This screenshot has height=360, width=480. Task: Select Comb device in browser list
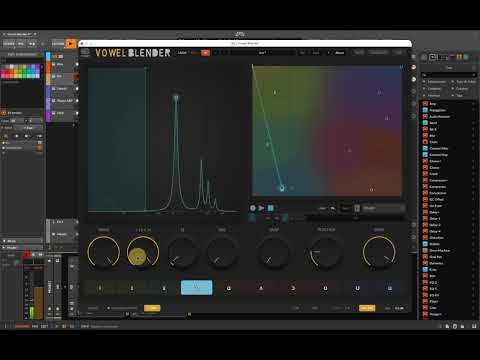coord(448,174)
